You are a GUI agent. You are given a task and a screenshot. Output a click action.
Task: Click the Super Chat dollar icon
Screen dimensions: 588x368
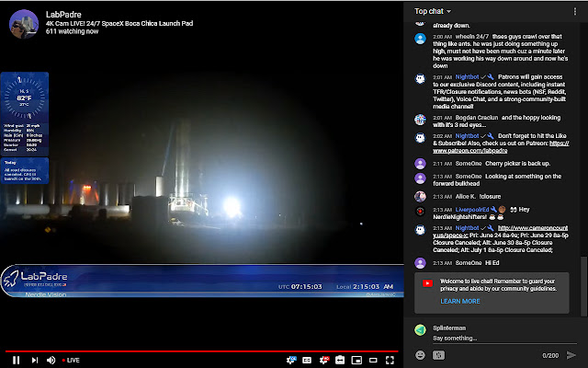(438, 355)
